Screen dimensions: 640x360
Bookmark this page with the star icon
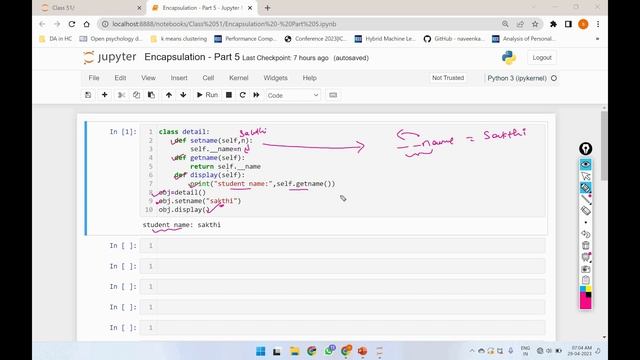(535, 24)
